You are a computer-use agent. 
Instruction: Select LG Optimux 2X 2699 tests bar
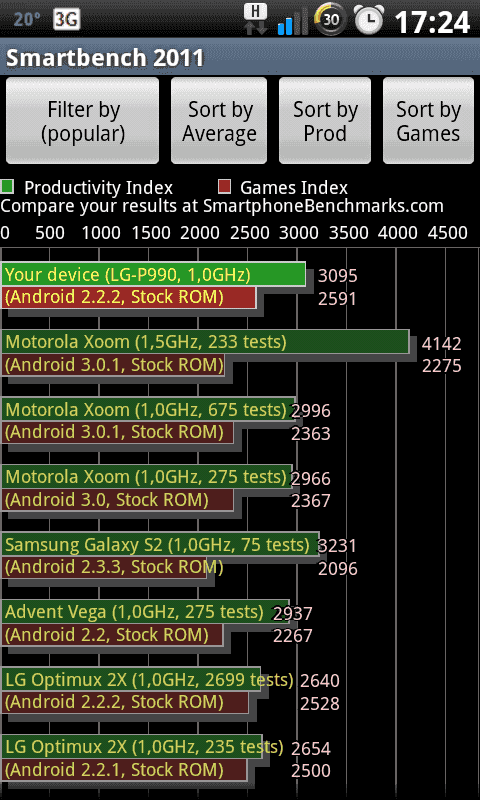(131, 680)
